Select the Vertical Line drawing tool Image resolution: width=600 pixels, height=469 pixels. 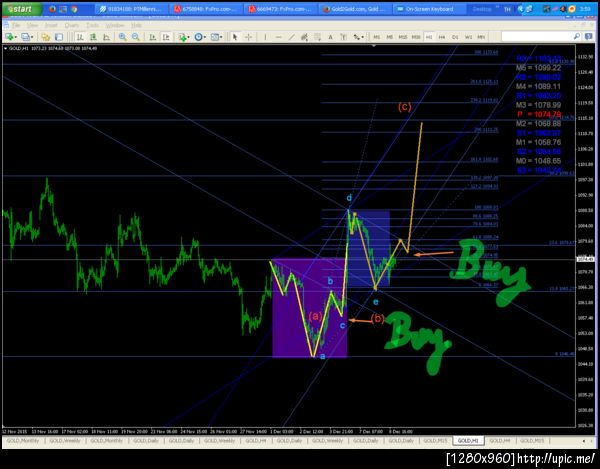(x=265, y=37)
